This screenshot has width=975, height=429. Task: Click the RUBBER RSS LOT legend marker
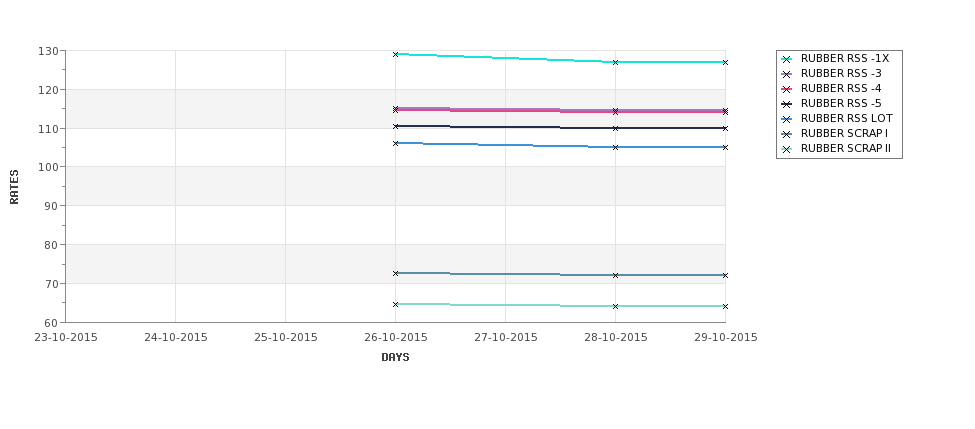pyautogui.click(x=787, y=119)
